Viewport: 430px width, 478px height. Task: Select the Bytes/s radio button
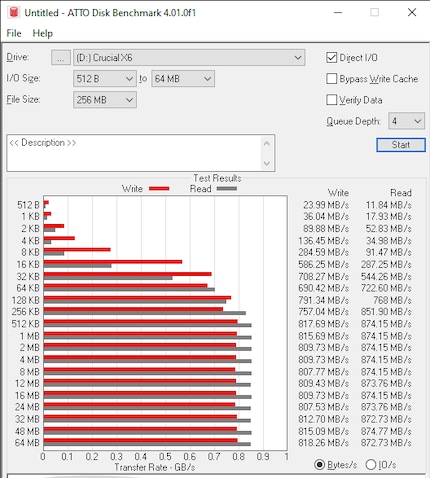point(319,464)
